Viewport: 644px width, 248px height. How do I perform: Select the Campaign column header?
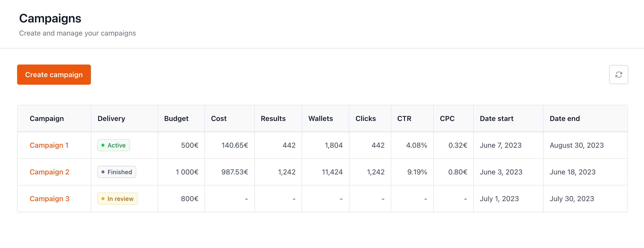point(47,119)
